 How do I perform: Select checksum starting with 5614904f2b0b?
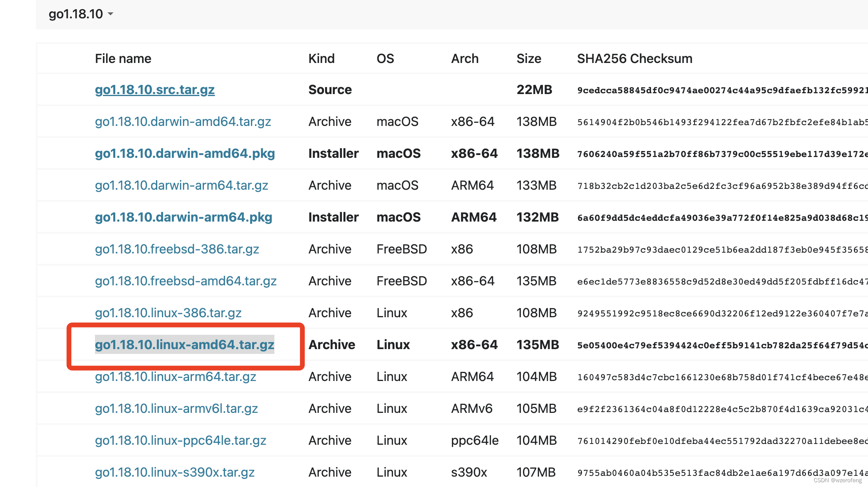point(722,122)
